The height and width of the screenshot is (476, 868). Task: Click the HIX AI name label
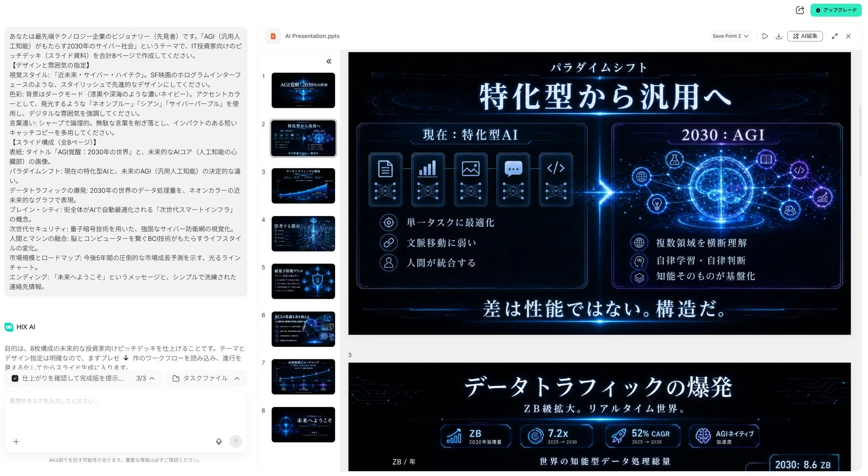coord(26,327)
